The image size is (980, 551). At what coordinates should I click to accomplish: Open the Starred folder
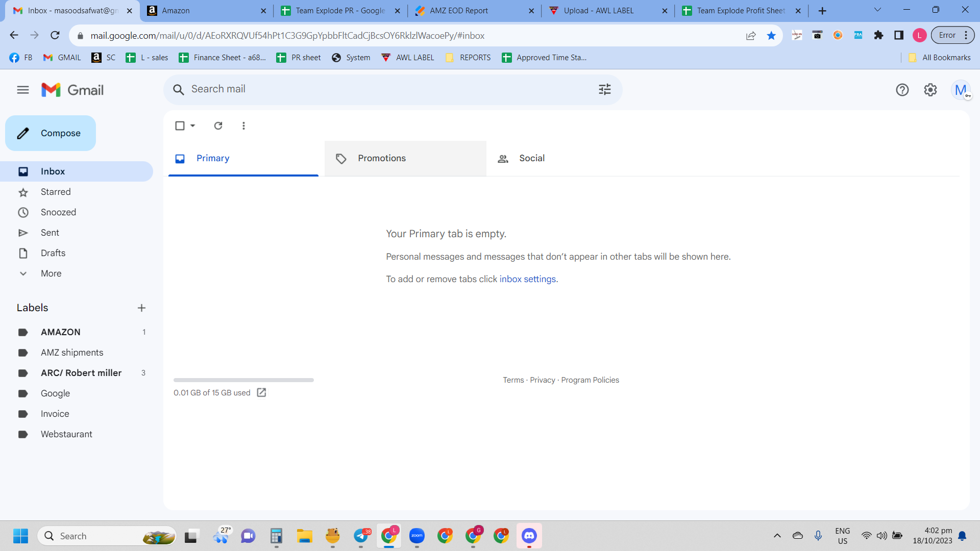[77, 192]
